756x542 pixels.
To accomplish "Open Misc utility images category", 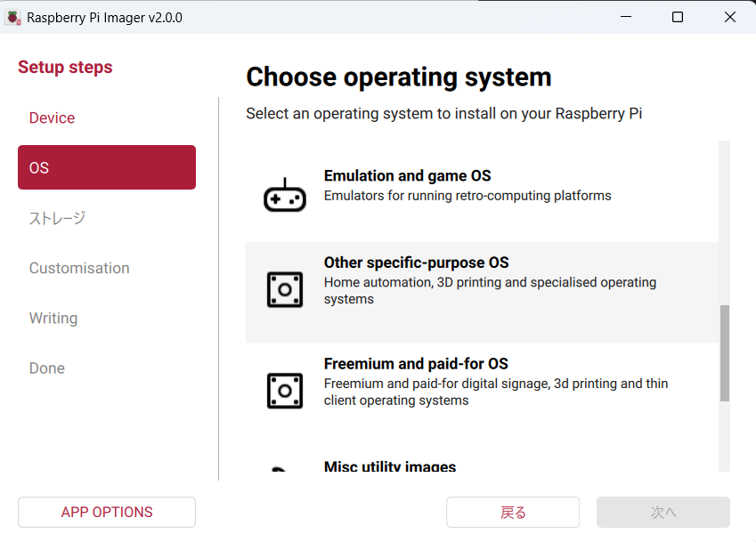I will coord(389,466).
